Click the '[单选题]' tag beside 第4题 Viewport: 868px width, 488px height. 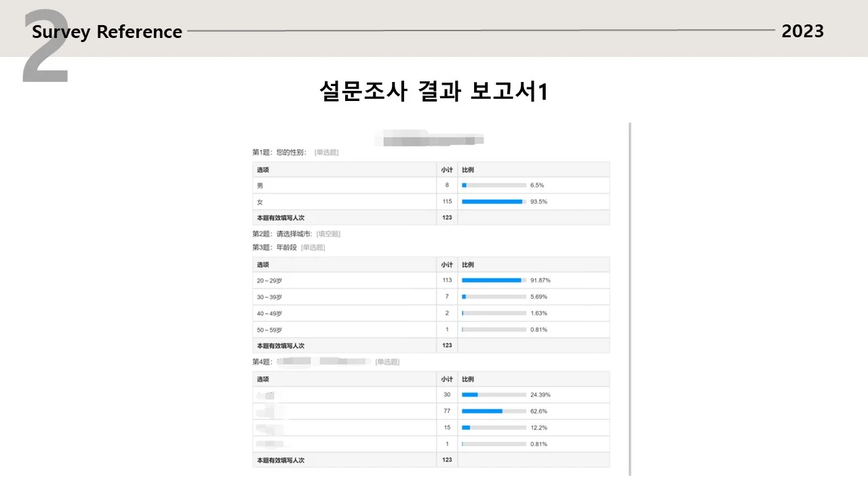click(x=387, y=362)
